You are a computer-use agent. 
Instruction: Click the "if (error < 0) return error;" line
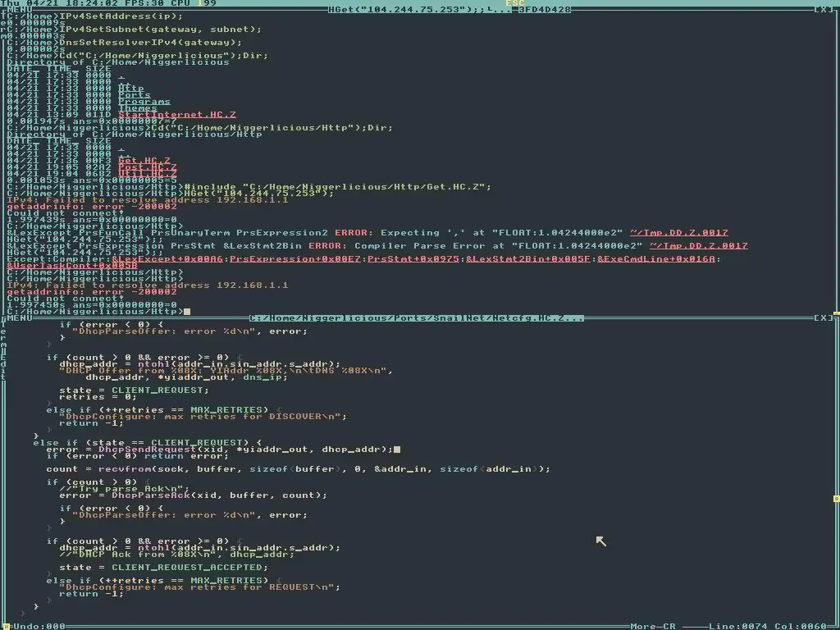click(137, 456)
